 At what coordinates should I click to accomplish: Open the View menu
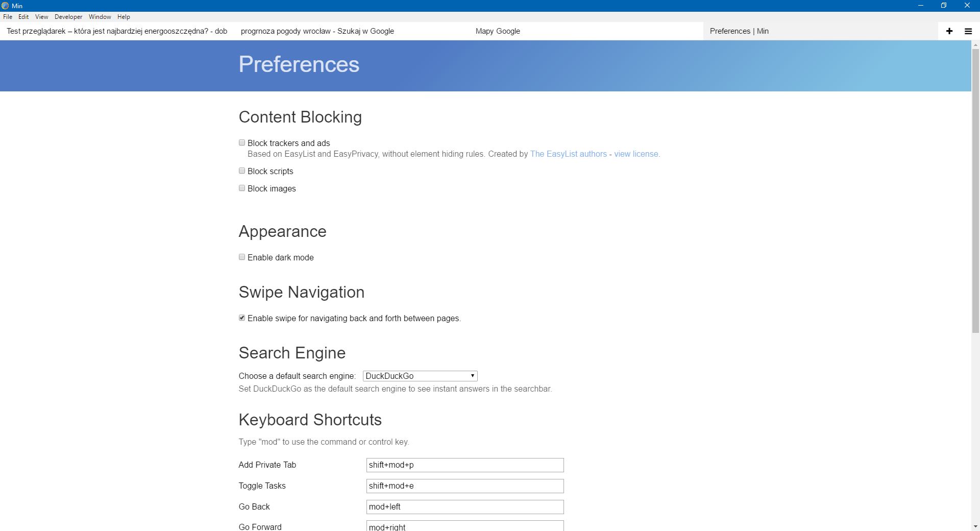[x=41, y=17]
